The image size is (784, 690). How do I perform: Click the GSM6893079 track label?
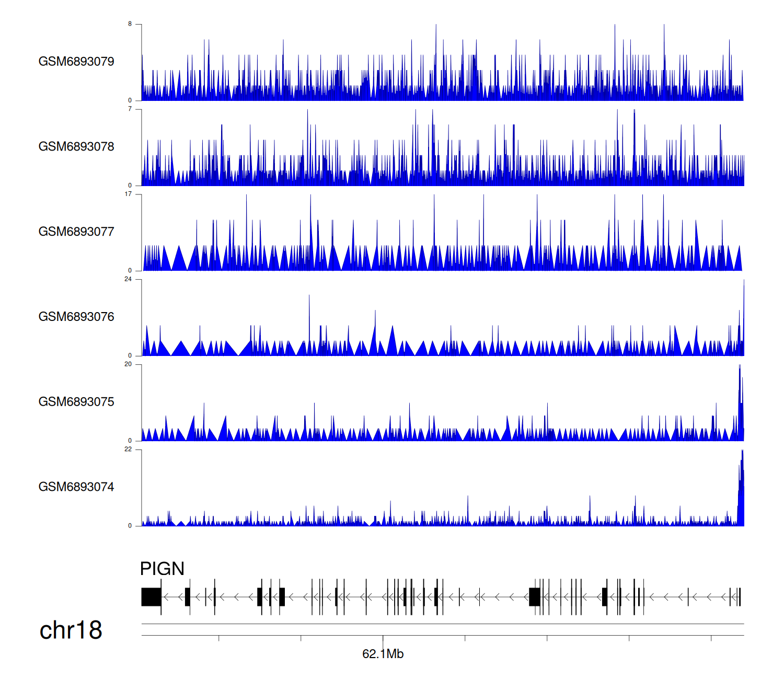[x=76, y=62]
